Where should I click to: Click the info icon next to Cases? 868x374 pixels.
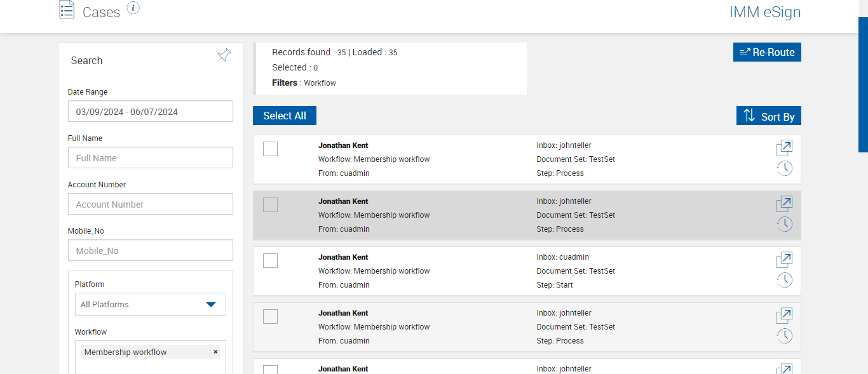coord(133,8)
